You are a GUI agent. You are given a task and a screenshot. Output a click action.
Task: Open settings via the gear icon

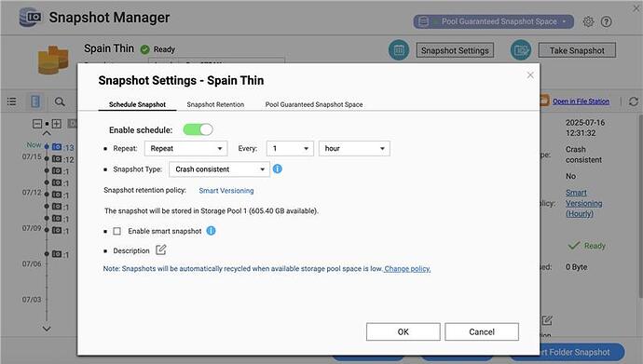pos(588,21)
